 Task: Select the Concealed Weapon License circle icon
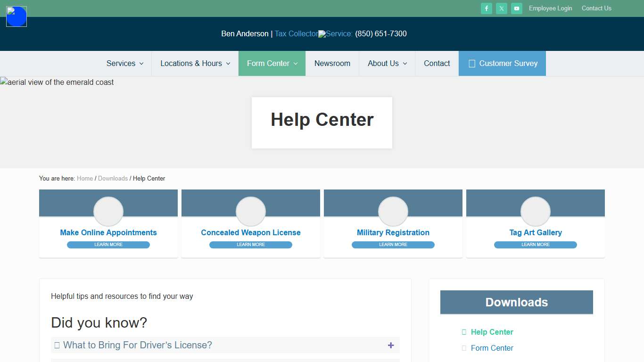250,211
